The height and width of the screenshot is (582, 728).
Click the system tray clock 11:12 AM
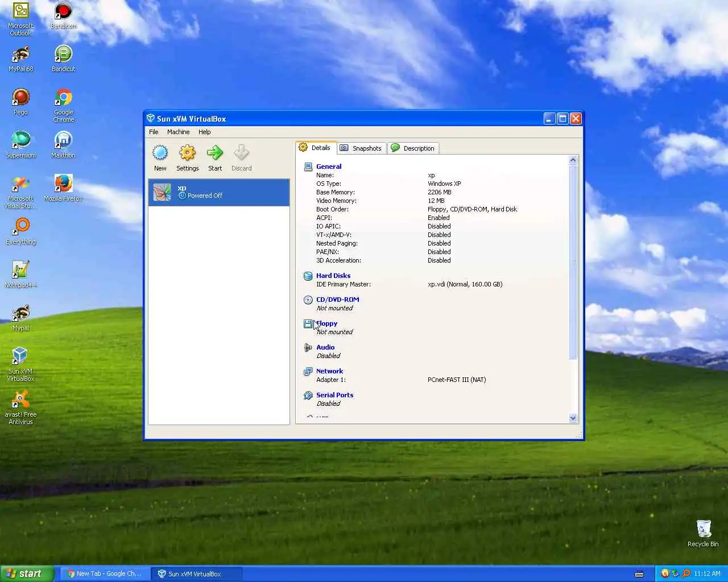click(x=707, y=574)
